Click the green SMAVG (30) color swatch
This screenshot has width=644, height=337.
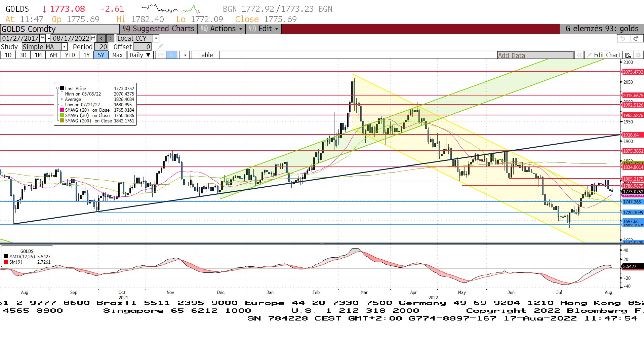[x=62, y=115]
